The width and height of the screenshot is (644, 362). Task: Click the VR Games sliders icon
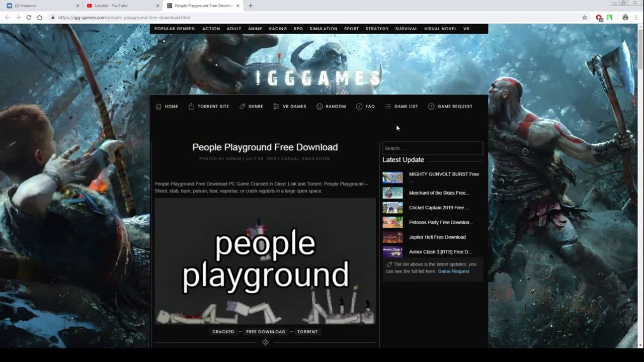[276, 107]
